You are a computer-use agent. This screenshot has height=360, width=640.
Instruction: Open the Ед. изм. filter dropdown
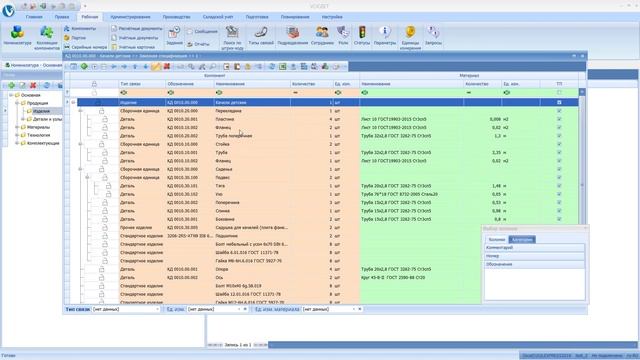[239, 309]
